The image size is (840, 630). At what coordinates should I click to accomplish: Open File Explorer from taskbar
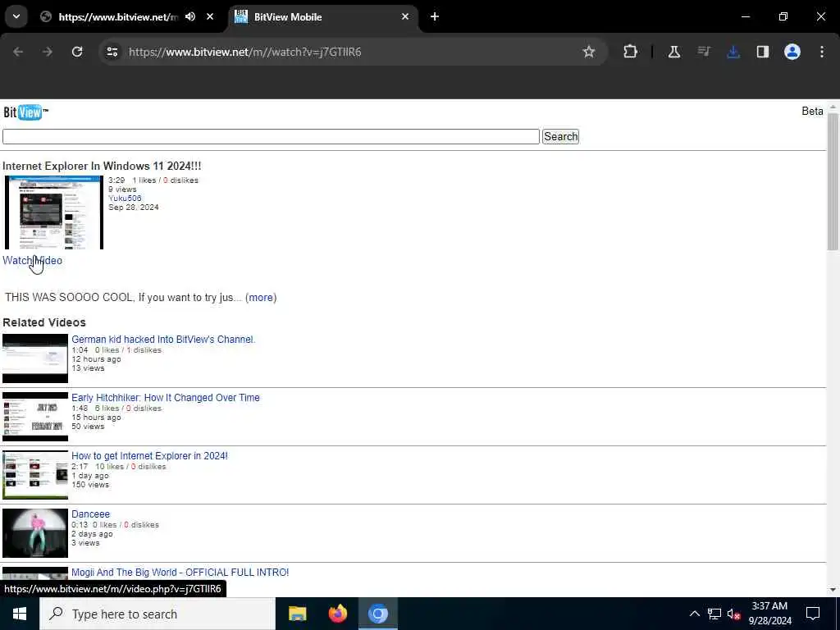(x=297, y=614)
